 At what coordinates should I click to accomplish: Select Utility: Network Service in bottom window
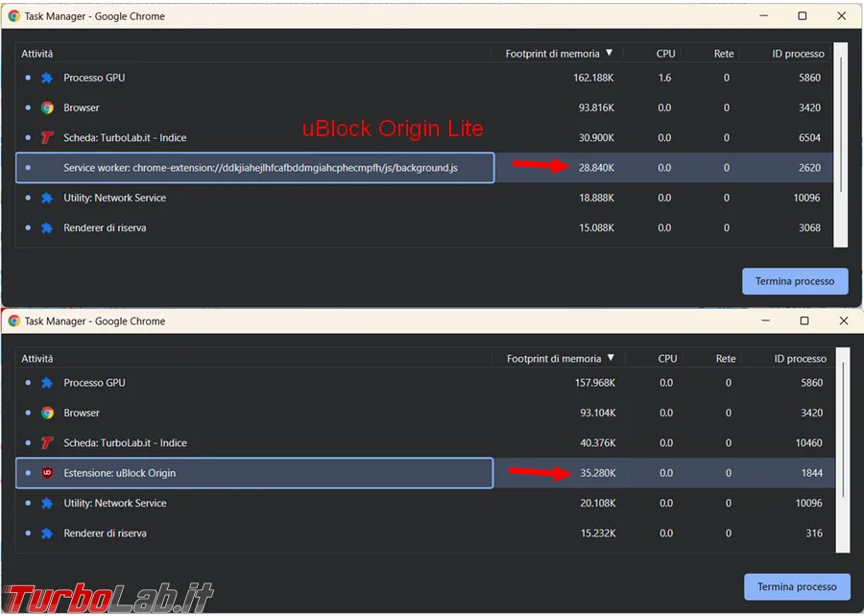pyautogui.click(x=114, y=503)
